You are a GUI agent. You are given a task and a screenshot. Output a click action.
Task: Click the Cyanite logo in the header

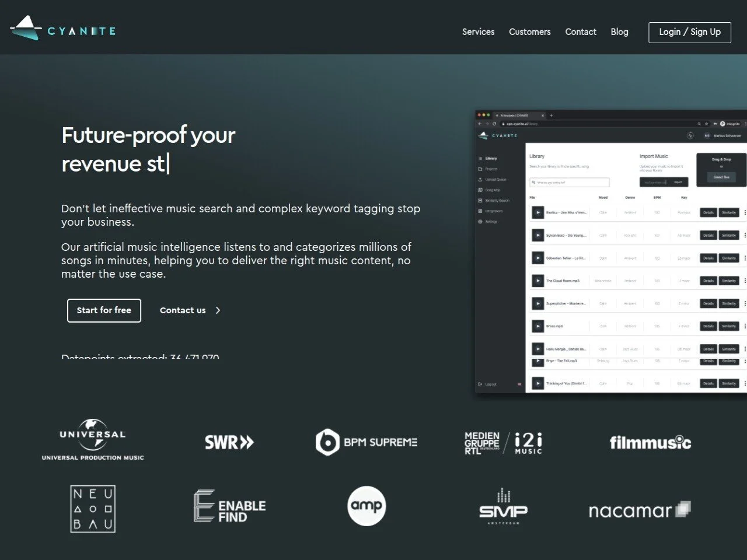63,29
